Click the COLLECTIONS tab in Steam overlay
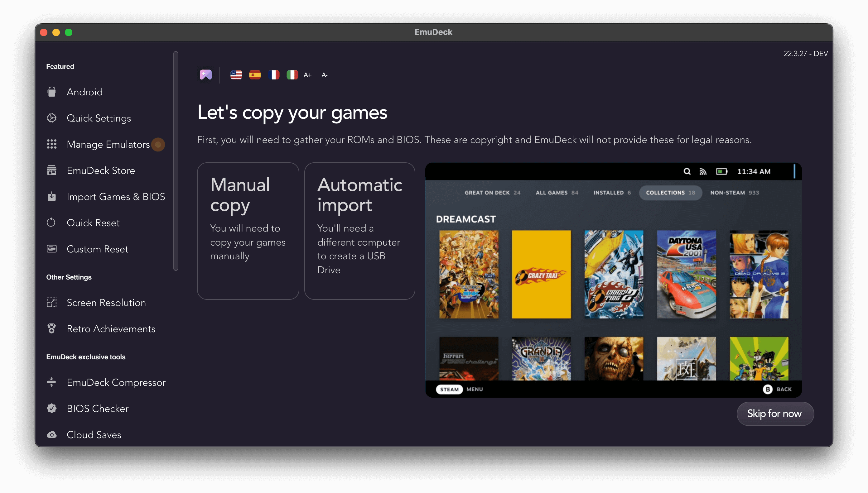Screen dimensions: 868x493 coord(669,193)
